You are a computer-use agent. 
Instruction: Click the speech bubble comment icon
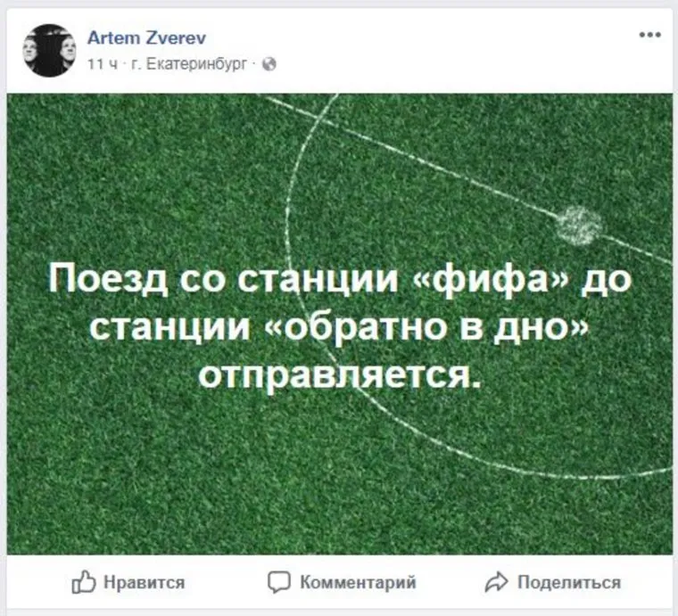click(279, 582)
